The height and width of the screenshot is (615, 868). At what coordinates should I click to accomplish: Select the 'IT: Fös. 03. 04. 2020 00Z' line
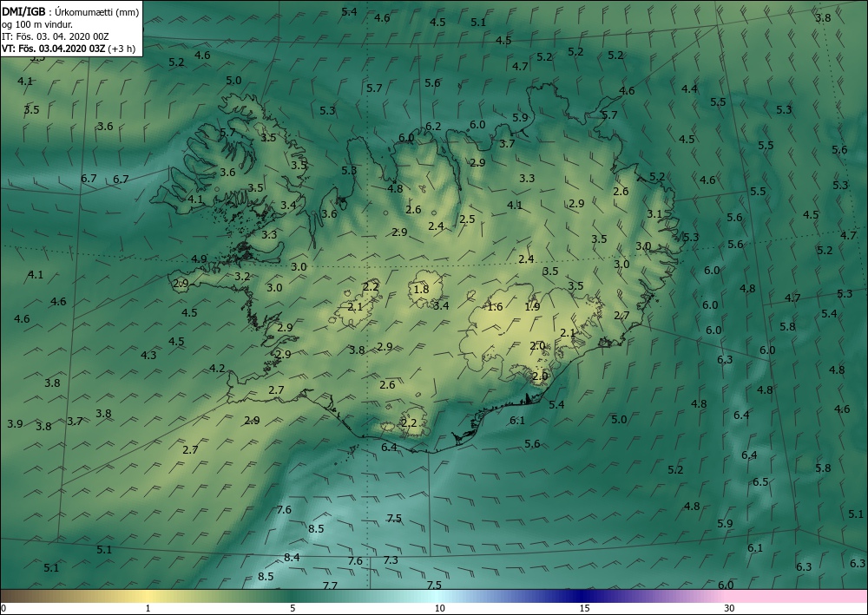tap(56, 36)
